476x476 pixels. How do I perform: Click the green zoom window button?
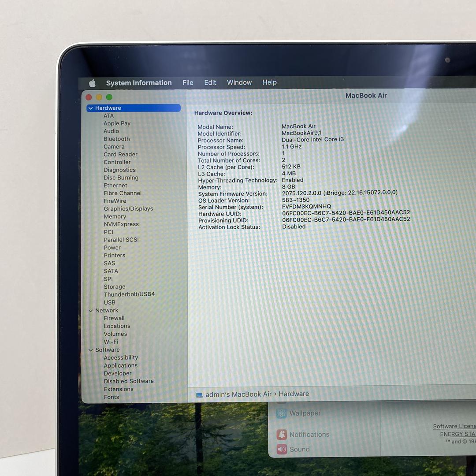pos(109,97)
